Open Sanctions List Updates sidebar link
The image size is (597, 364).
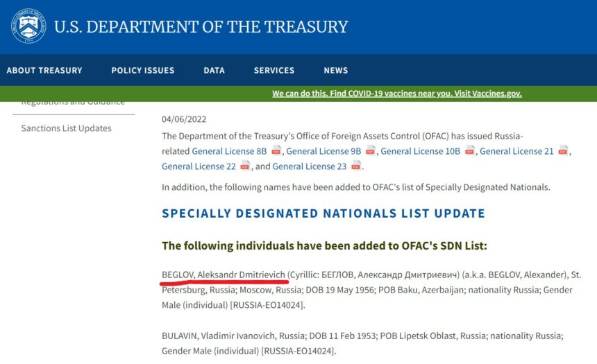click(x=66, y=128)
